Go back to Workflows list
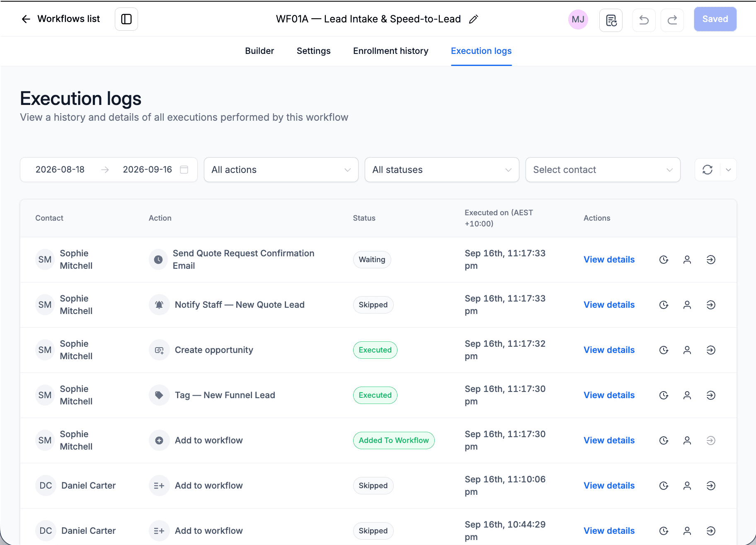 61,19
